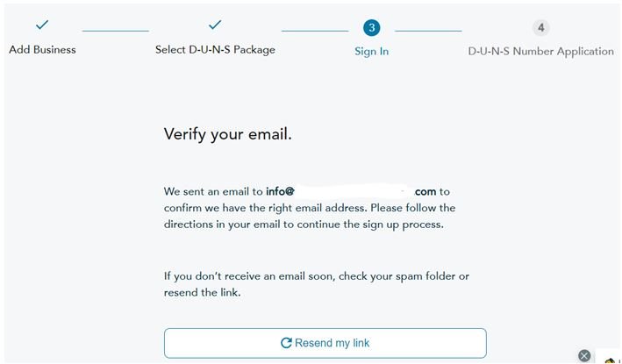622x364 pixels.
Task: Open the chat avatar widget
Action: pyautogui.click(x=612, y=359)
